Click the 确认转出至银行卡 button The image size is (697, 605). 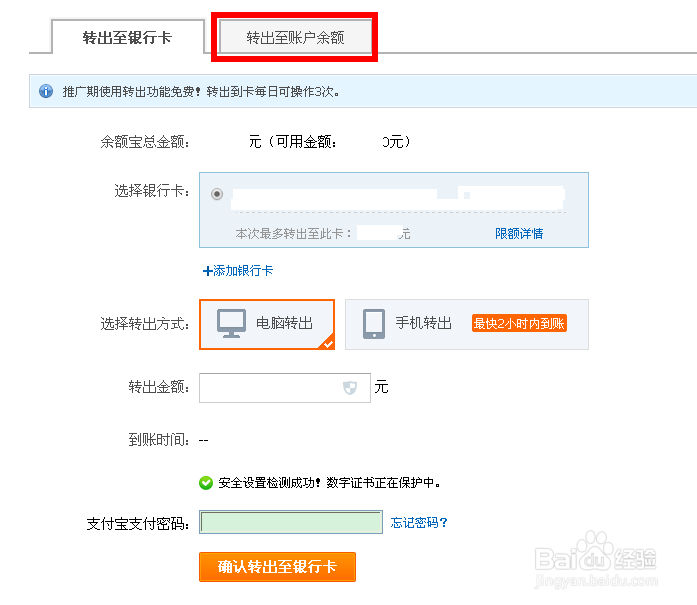click(x=277, y=567)
